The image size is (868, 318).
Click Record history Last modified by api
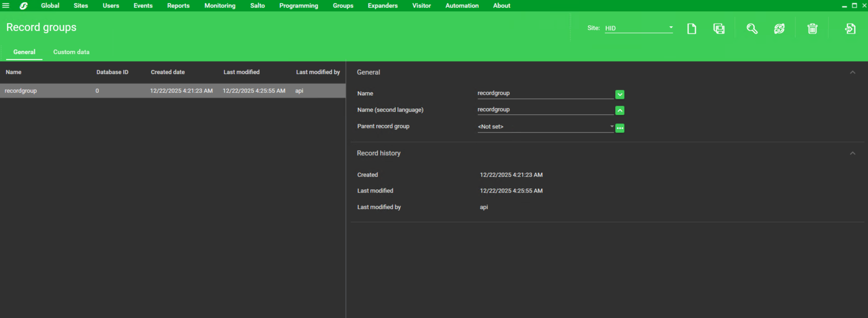coord(484,207)
